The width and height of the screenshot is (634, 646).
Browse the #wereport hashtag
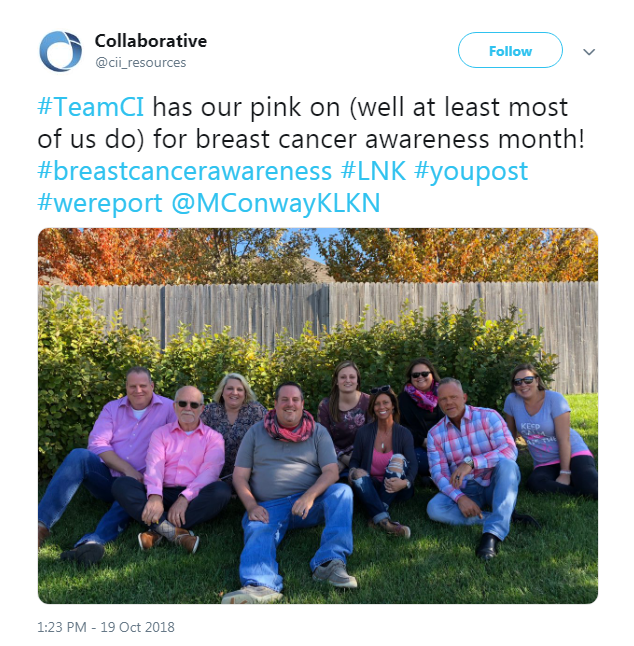[100, 203]
